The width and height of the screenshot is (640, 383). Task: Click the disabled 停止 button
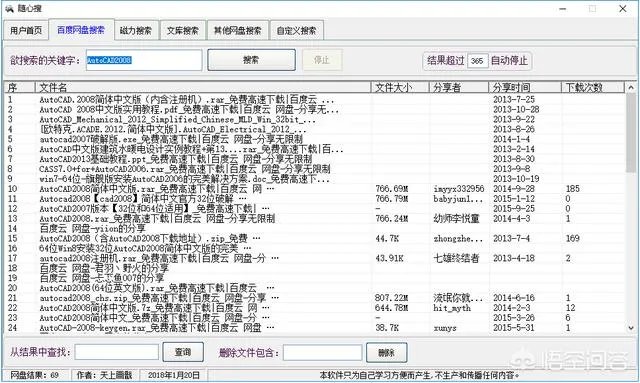(322, 60)
